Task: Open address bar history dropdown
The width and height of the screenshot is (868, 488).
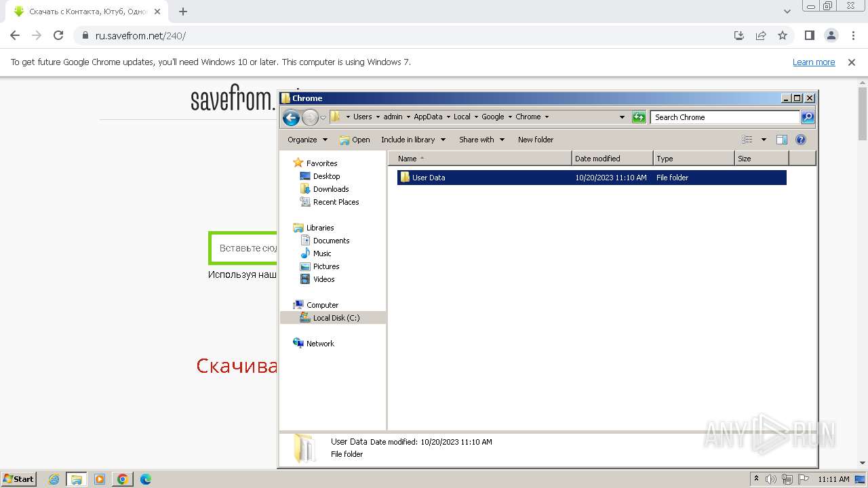Action: coord(622,117)
